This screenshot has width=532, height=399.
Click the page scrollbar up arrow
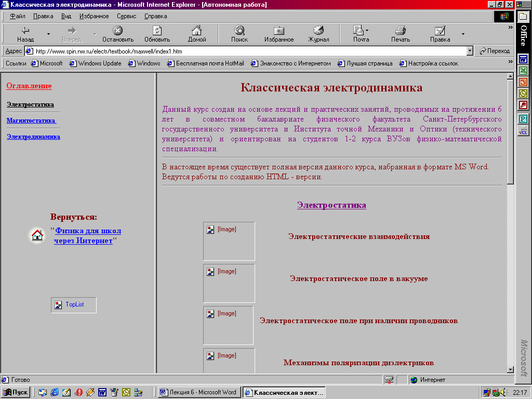(510, 76)
